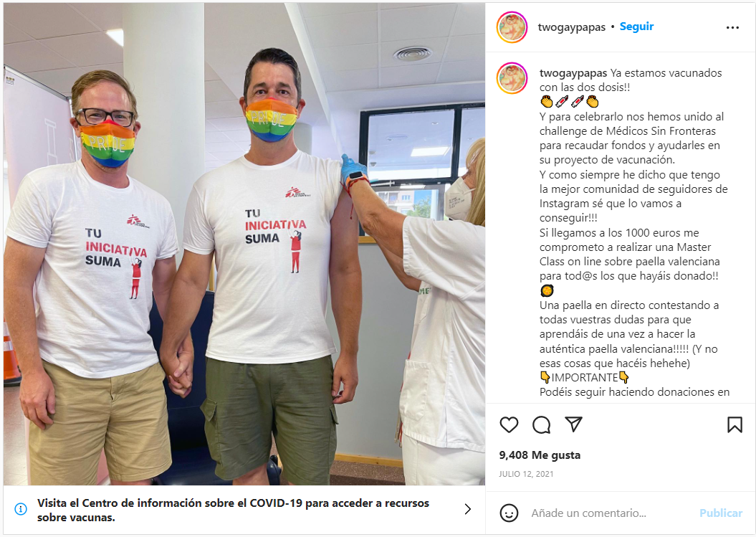The width and height of the screenshot is (756, 537).
Task: Expand COVID-19 information center chevron arrow
Action: click(467, 509)
